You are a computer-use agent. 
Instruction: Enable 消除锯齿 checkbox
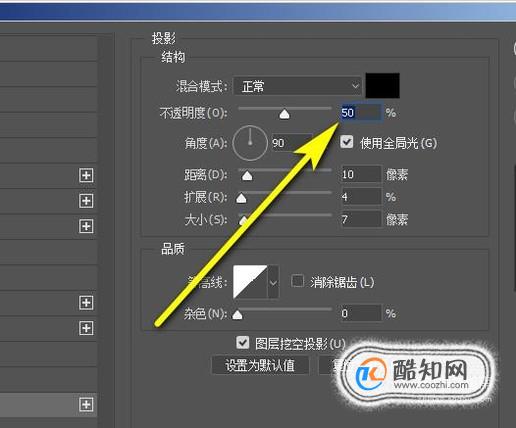pyautogui.click(x=297, y=281)
